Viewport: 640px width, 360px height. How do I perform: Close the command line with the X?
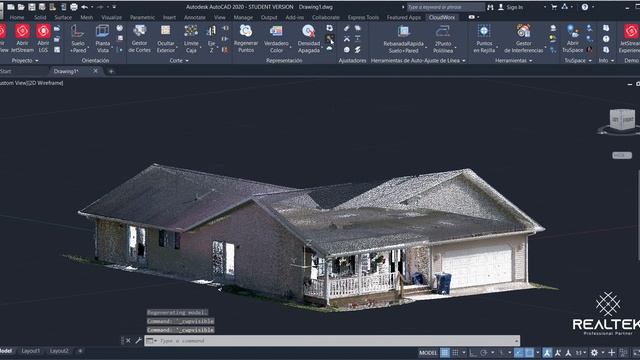tap(128, 340)
